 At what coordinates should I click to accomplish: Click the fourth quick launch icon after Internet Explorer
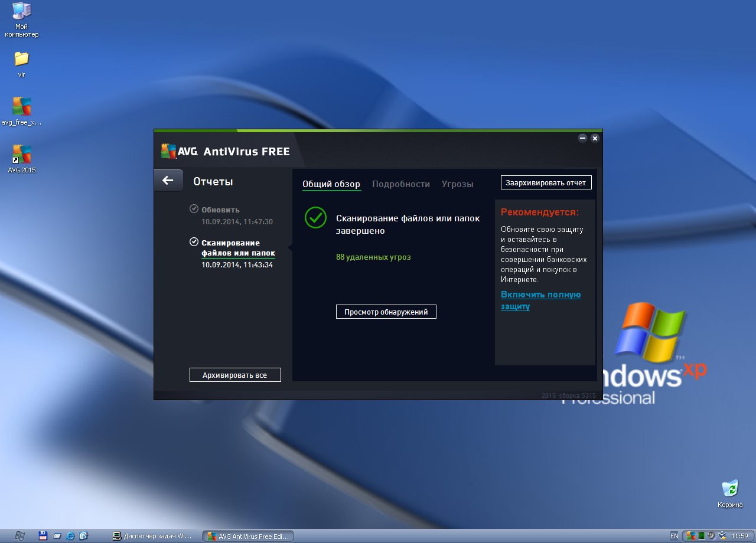(83, 536)
